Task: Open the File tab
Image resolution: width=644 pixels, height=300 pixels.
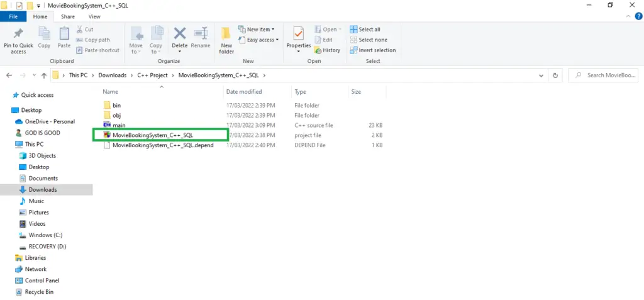Action: pos(13,17)
